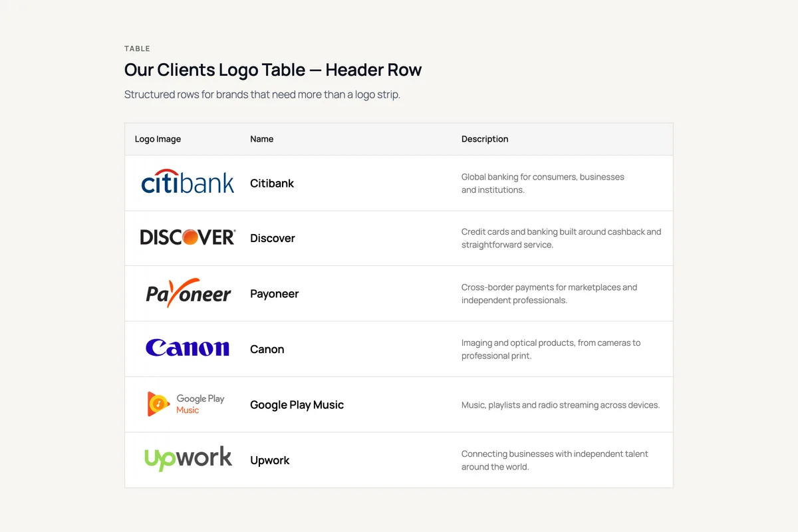The height and width of the screenshot is (532, 798).
Task: Click the Canon name cell
Action: (x=267, y=349)
